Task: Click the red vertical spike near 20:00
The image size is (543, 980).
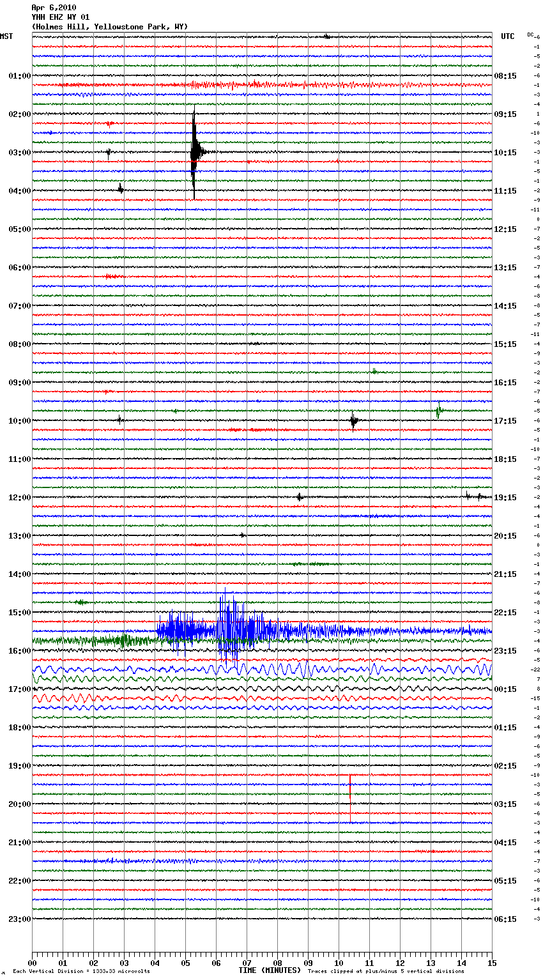Action: tap(350, 799)
